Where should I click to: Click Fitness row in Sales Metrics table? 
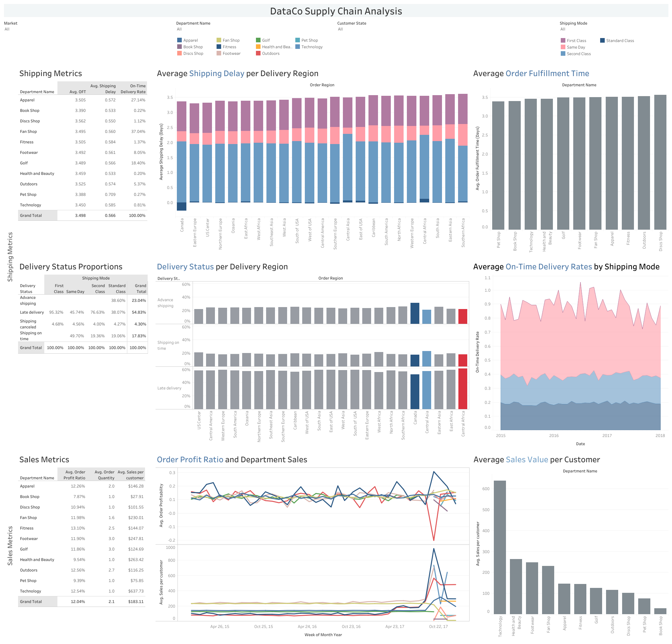pos(82,528)
